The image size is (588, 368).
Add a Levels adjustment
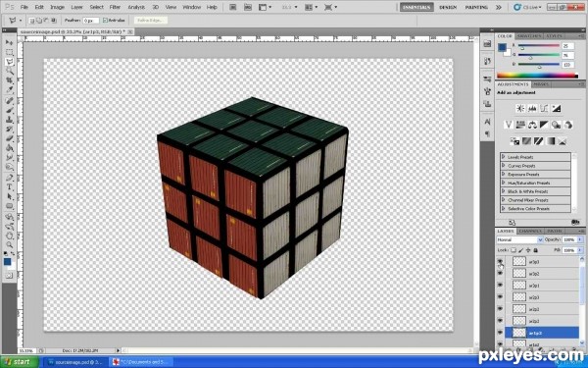[x=532, y=109]
